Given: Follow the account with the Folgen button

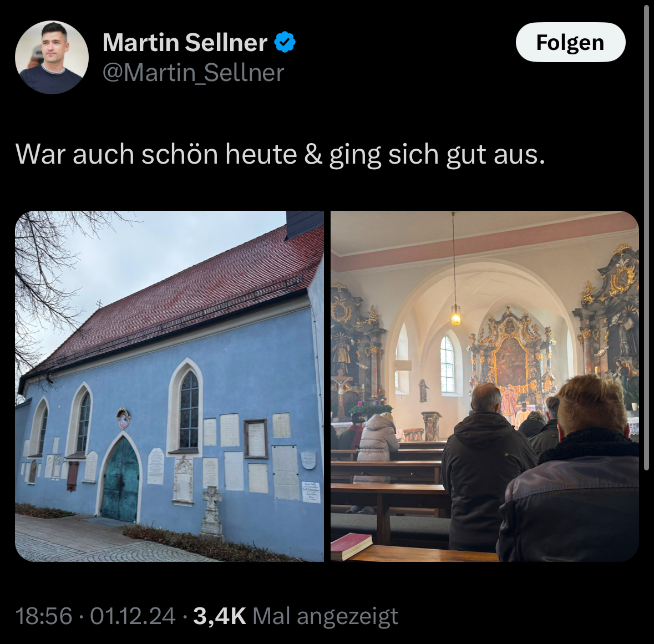Looking at the screenshot, I should (x=570, y=42).
